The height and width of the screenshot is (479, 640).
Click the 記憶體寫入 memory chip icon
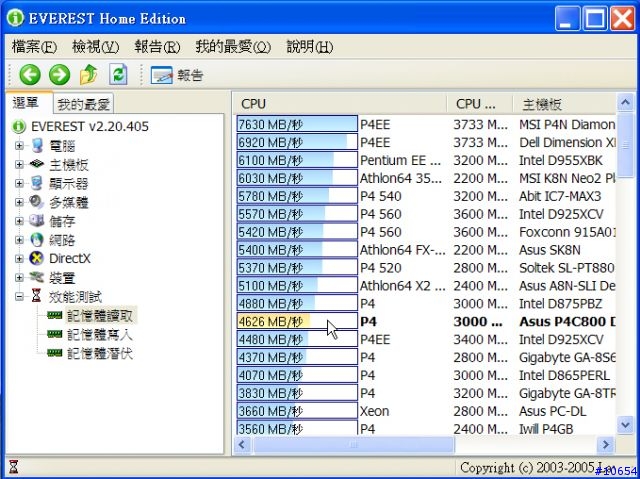coord(54,334)
